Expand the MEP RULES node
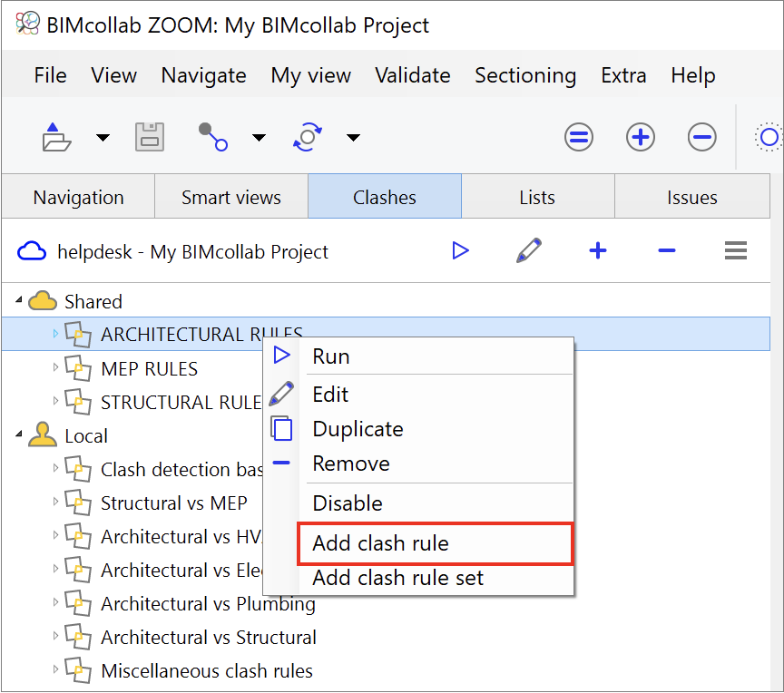This screenshot has height=693, width=784. click(55, 367)
